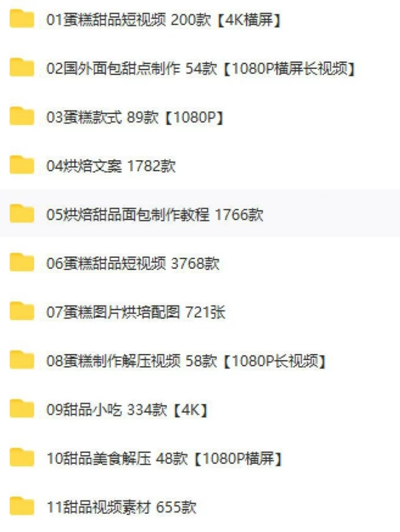Select 09甜品小吃 334款【4K】 text
This screenshot has height=532, width=400.
coord(127,410)
